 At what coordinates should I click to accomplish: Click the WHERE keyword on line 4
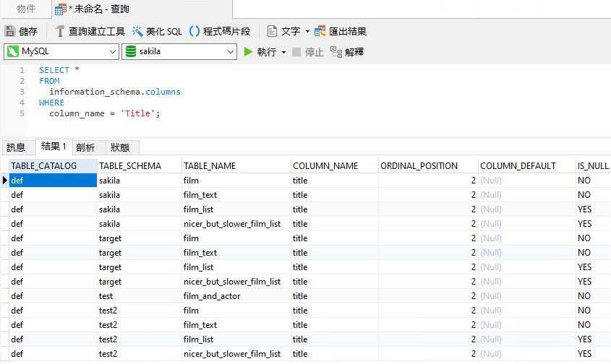point(51,103)
